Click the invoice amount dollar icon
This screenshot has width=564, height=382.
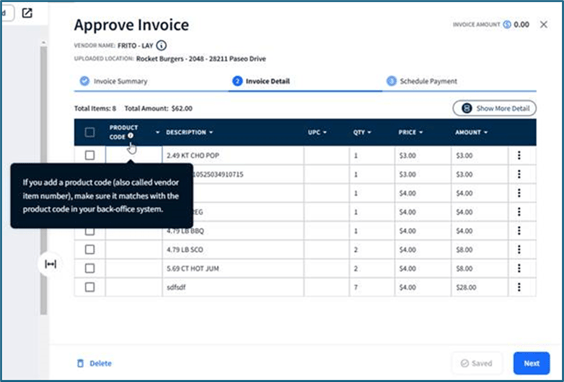[507, 24]
